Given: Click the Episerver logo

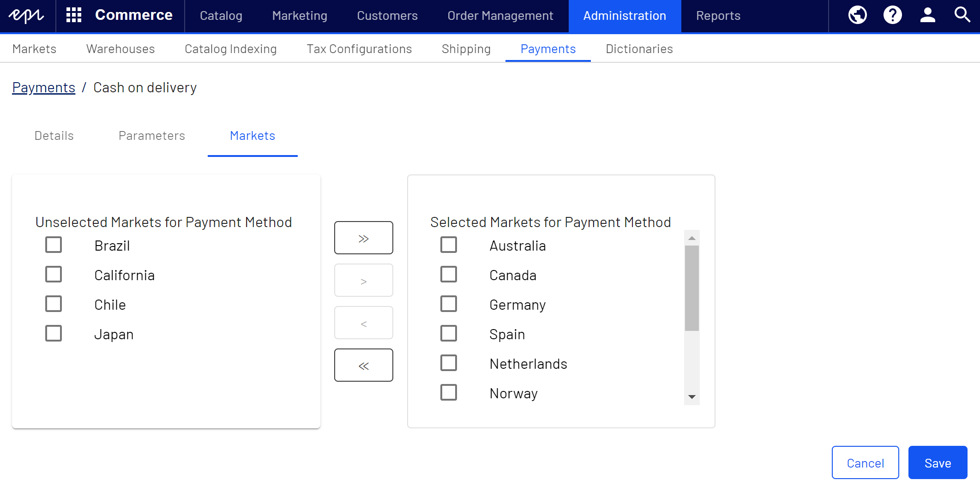Looking at the screenshot, I should tap(27, 15).
